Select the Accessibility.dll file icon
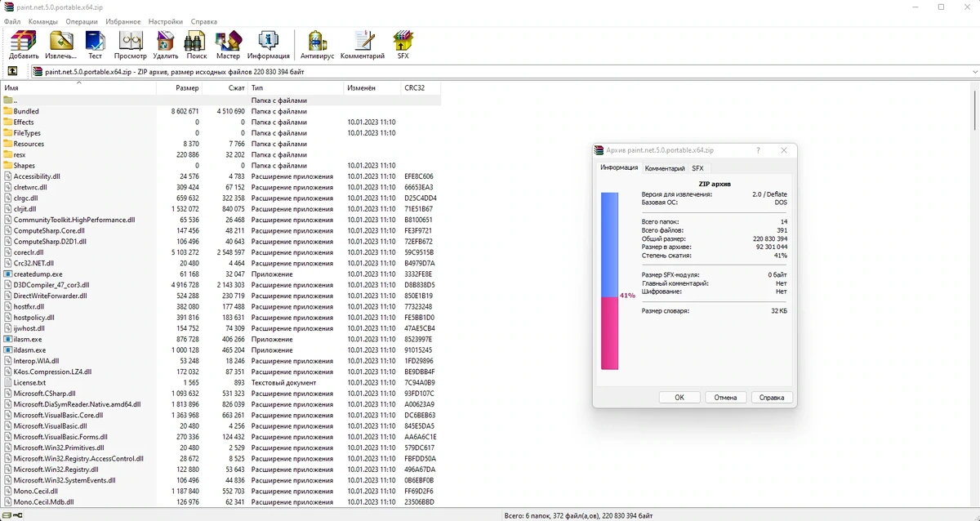Screen dimensions: 980x521 8,176
